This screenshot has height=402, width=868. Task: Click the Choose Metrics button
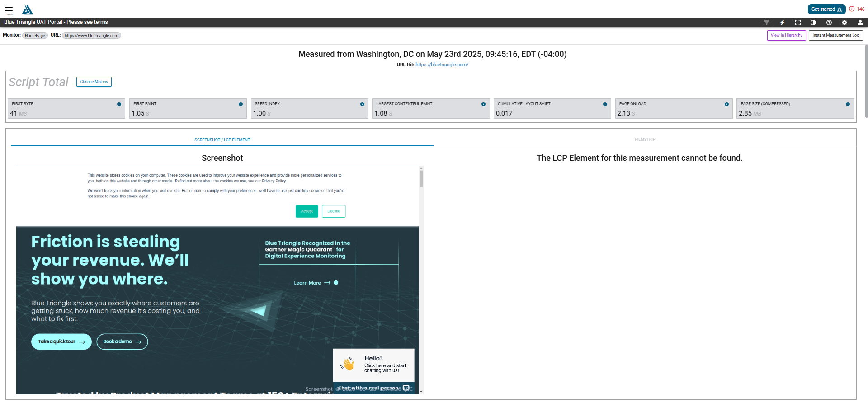(x=94, y=82)
